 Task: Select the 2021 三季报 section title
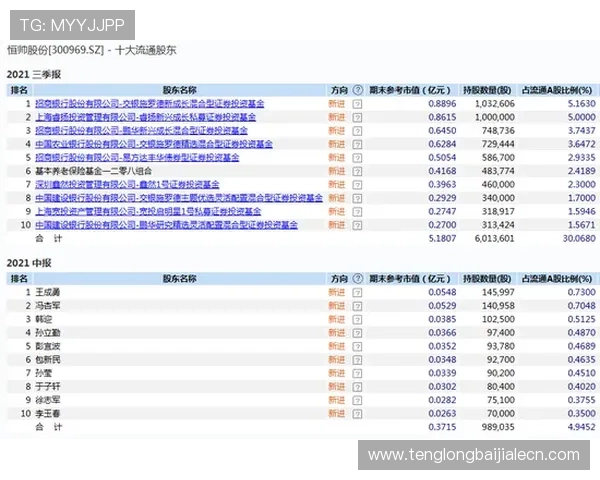click(x=34, y=74)
